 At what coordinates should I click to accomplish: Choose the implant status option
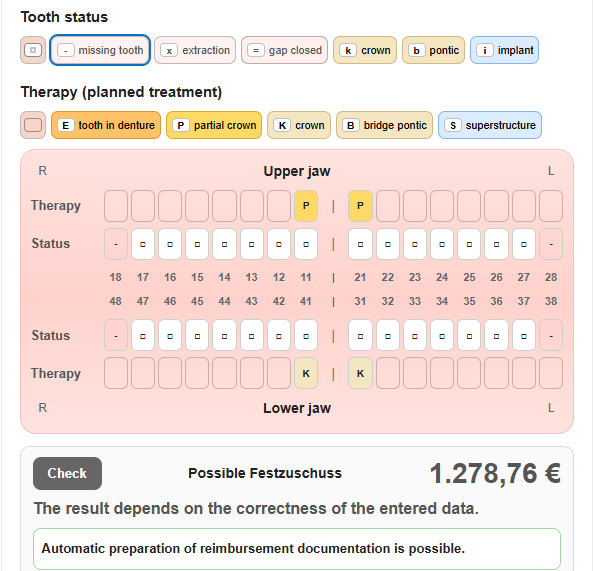pyautogui.click(x=504, y=50)
